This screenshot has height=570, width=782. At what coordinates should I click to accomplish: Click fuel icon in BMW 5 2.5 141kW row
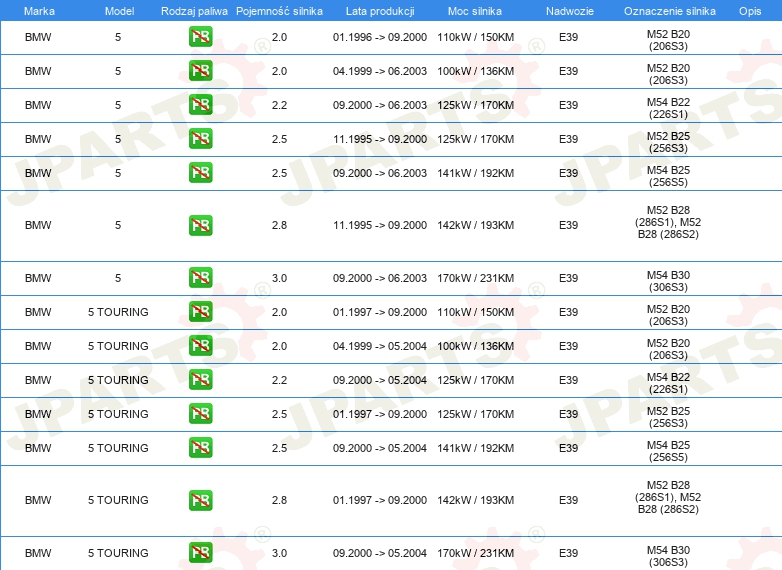point(200,173)
